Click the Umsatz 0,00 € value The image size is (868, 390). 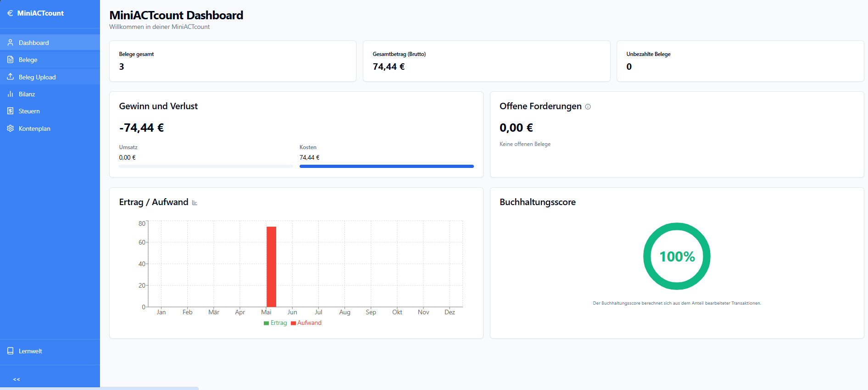coord(127,157)
